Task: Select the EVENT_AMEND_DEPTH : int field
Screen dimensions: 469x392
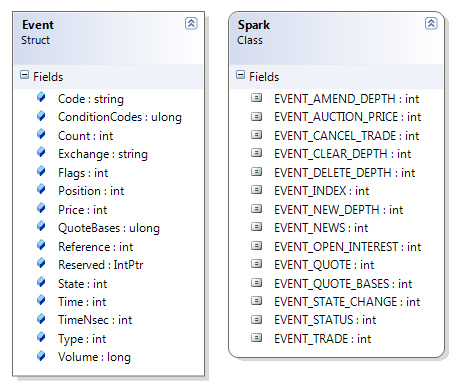Action: 347,99
